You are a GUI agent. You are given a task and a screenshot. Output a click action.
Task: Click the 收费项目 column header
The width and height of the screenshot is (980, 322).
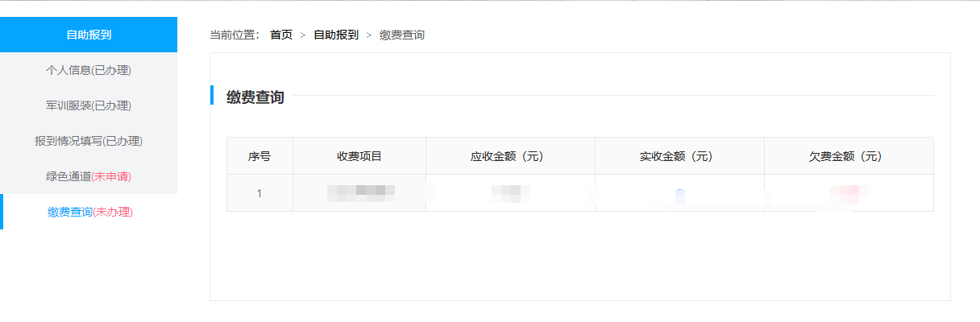(359, 156)
